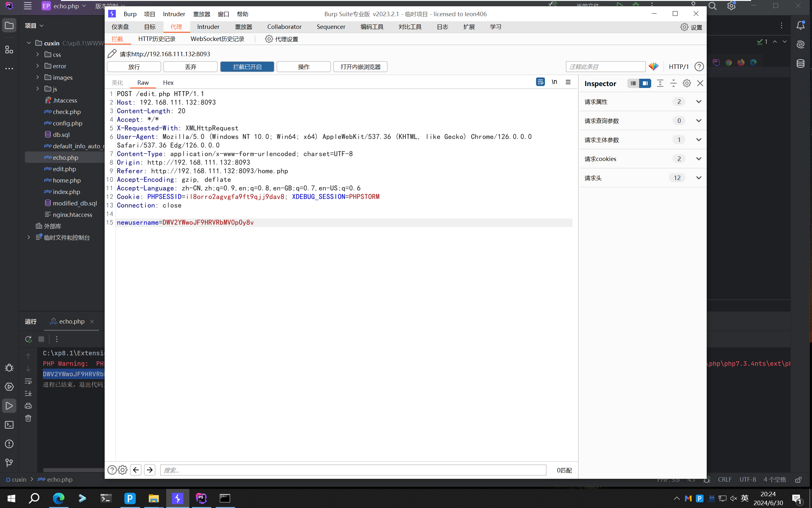
Task: Click 打开内嵌浏览器 button
Action: [360, 67]
